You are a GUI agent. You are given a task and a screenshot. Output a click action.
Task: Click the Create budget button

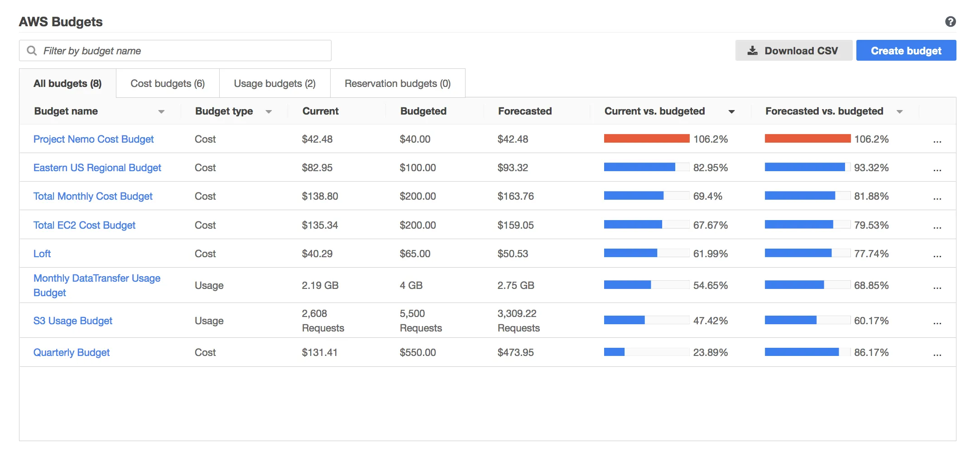(906, 50)
